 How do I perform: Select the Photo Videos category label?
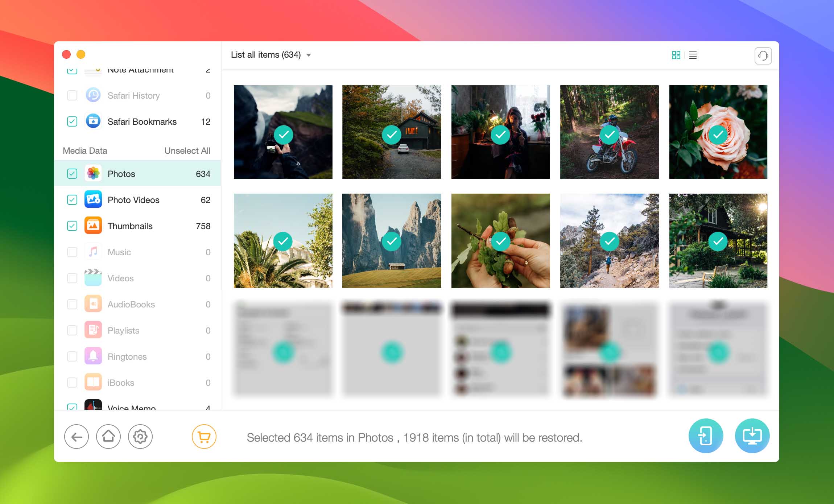(x=133, y=200)
